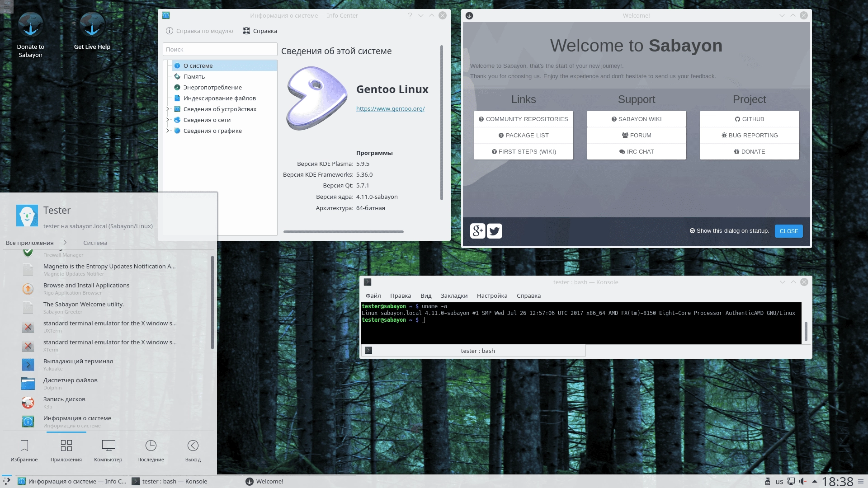
Task: Select Память in Info Center tree
Action: point(224,76)
